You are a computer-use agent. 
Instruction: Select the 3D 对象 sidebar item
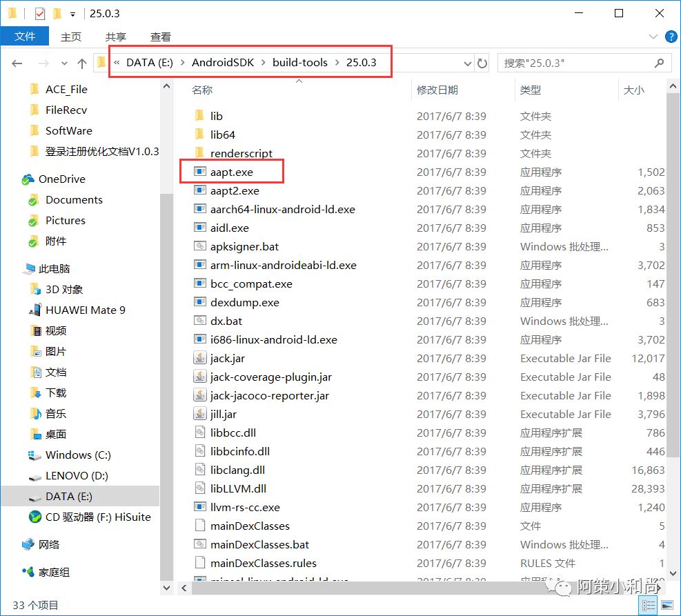click(x=64, y=290)
